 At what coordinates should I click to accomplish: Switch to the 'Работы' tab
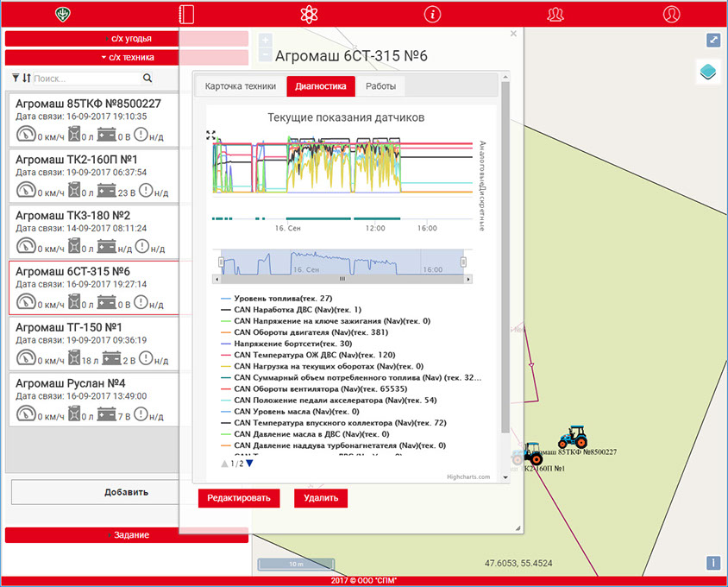380,86
